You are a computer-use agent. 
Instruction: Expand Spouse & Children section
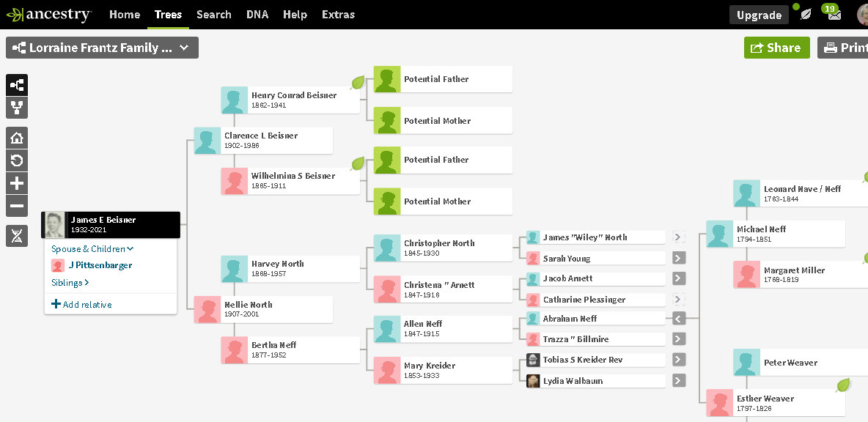tap(92, 249)
